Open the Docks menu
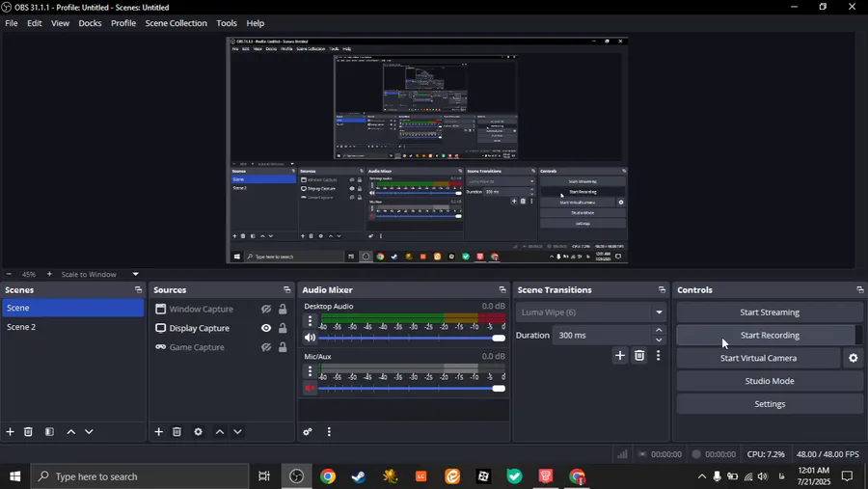 [x=90, y=23]
